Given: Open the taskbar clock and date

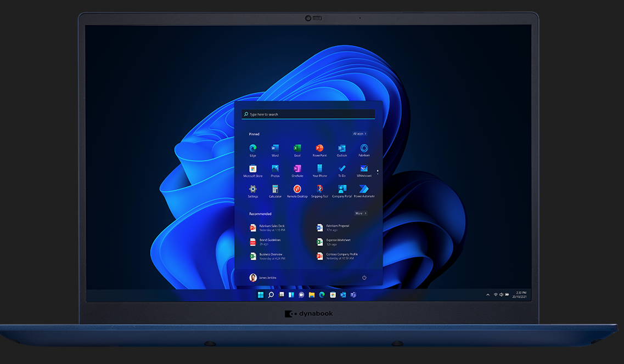Looking at the screenshot, I should (x=520, y=295).
